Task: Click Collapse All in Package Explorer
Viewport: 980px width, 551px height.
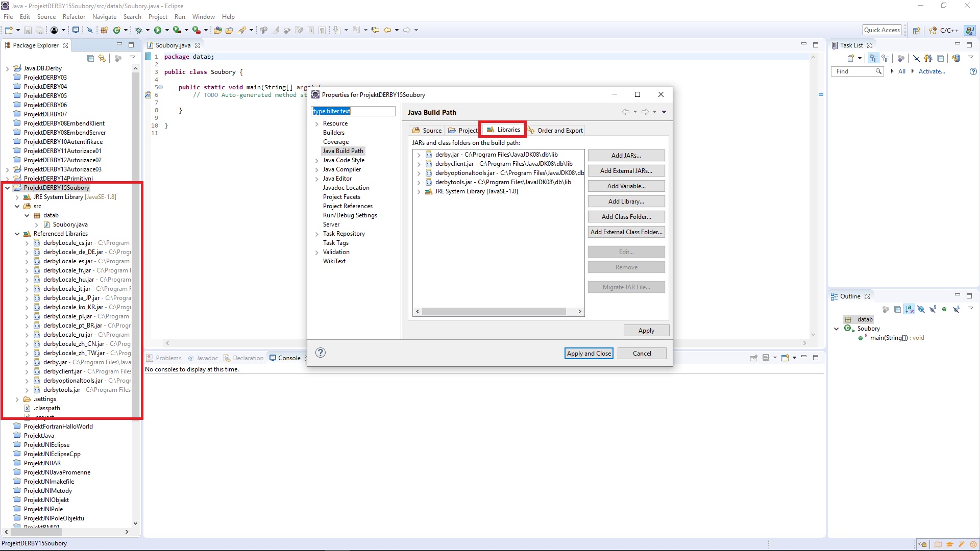Action: (x=90, y=58)
